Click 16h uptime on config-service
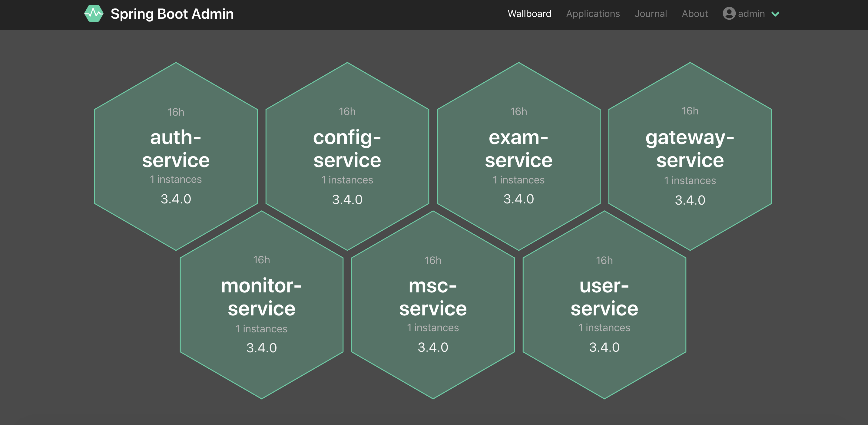 pos(347,111)
